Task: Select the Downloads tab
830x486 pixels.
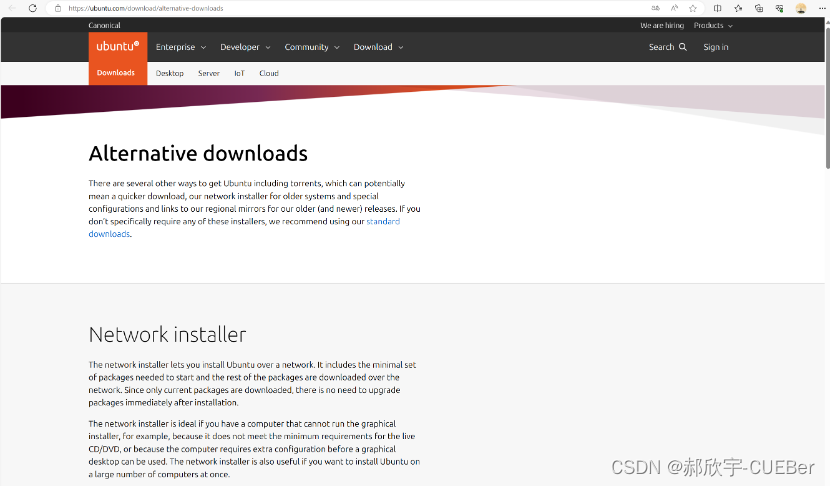Action: [x=116, y=73]
